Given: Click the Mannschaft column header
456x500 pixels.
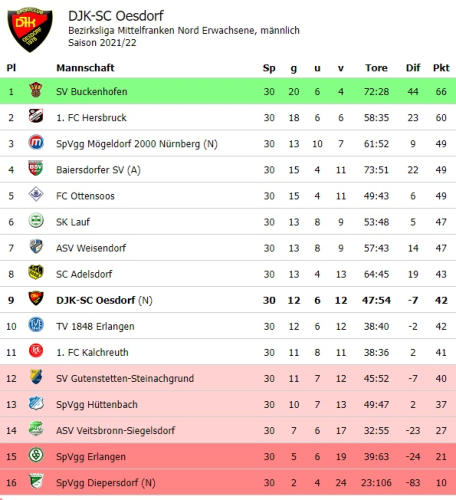Looking at the screenshot, I should [x=85, y=68].
